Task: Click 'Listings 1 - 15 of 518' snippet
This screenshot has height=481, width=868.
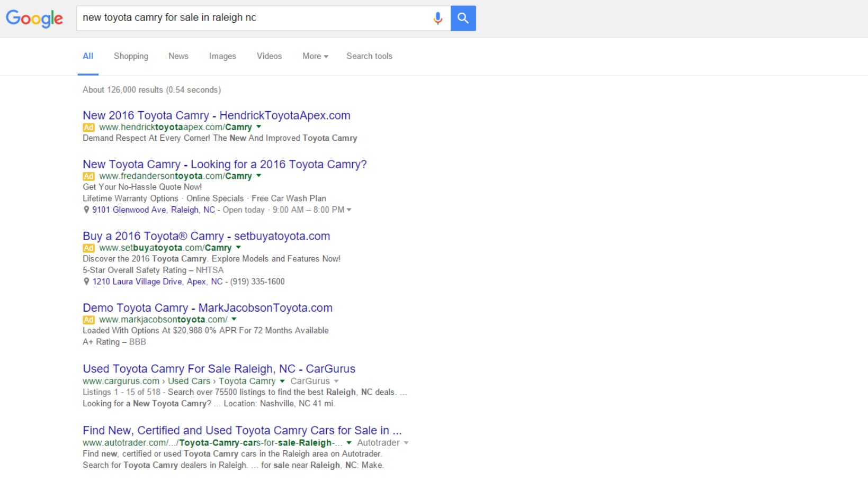Action: (x=121, y=392)
